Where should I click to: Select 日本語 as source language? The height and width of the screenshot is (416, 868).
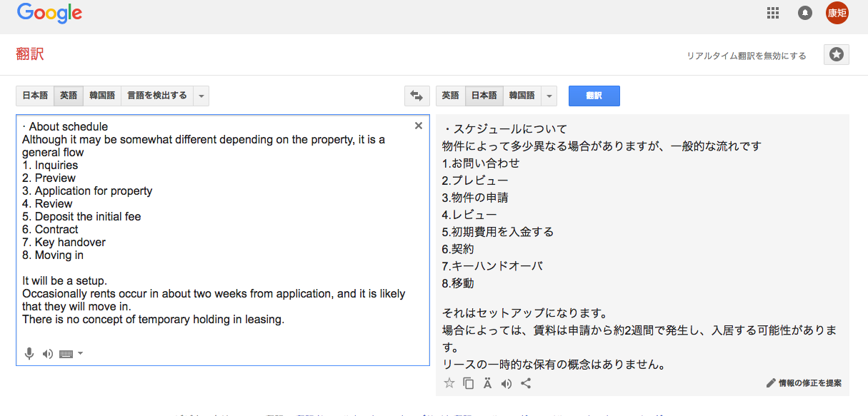[x=35, y=96]
